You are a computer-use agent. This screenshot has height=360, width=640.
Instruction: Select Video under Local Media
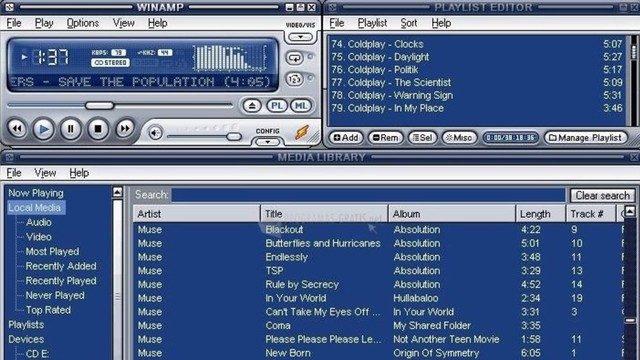(x=39, y=237)
